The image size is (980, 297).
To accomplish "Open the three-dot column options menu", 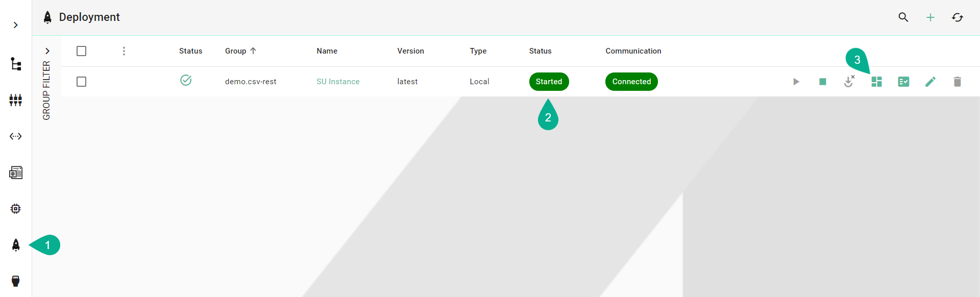I will point(124,51).
